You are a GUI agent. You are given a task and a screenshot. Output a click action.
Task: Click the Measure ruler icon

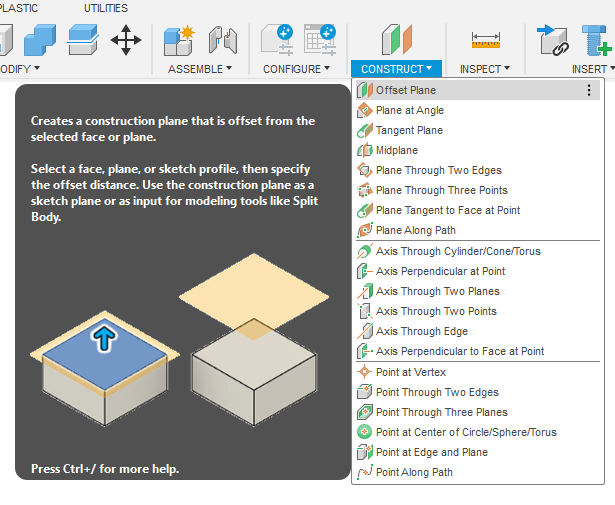[x=486, y=40]
